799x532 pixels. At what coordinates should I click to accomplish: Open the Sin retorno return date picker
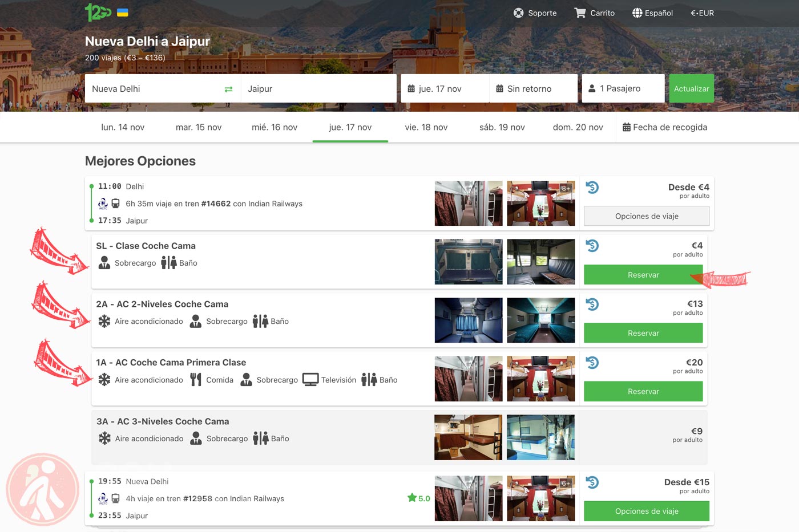coord(533,88)
